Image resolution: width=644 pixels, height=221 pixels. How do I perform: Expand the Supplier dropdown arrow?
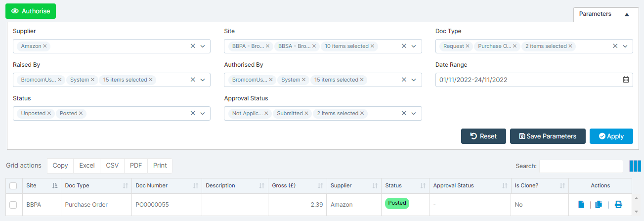(x=203, y=46)
